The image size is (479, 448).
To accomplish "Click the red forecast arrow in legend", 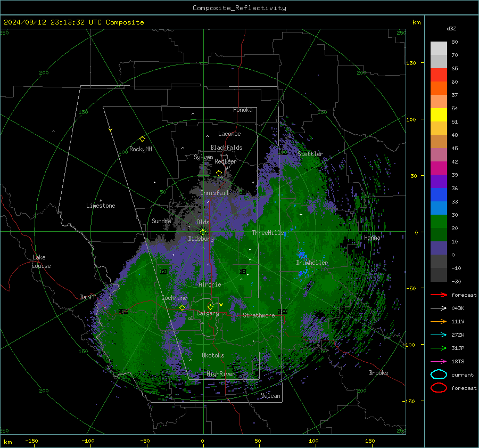I will [439, 295].
